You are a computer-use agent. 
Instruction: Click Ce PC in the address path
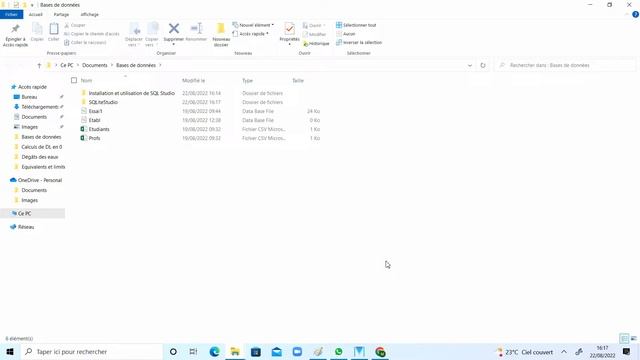(x=67, y=65)
